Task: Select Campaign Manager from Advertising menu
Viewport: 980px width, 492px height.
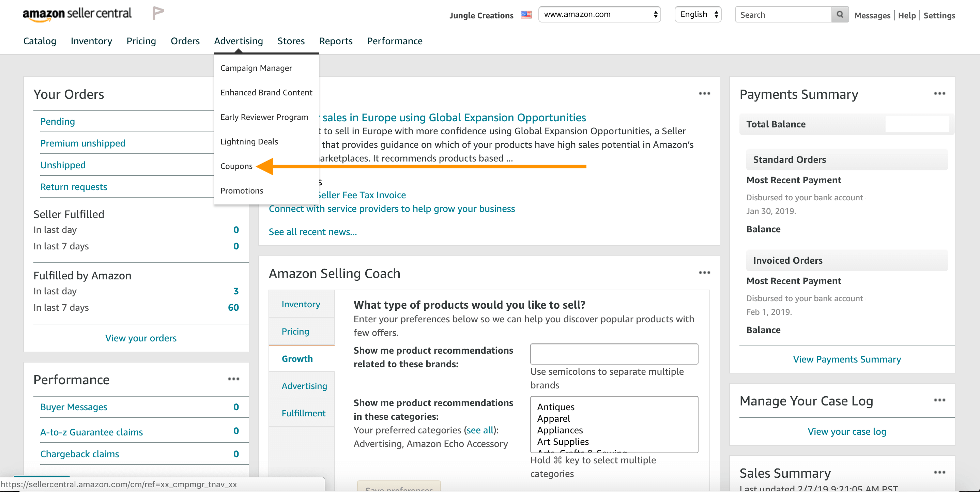Action: click(x=256, y=68)
